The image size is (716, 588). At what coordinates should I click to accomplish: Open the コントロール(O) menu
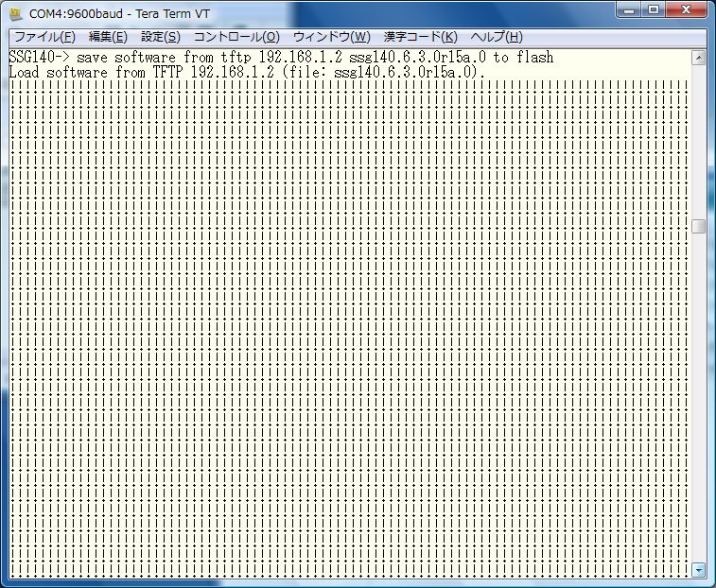click(x=236, y=37)
